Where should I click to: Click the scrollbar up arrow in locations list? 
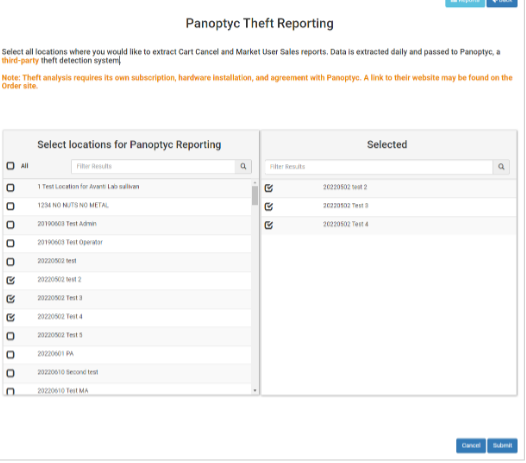[255, 183]
